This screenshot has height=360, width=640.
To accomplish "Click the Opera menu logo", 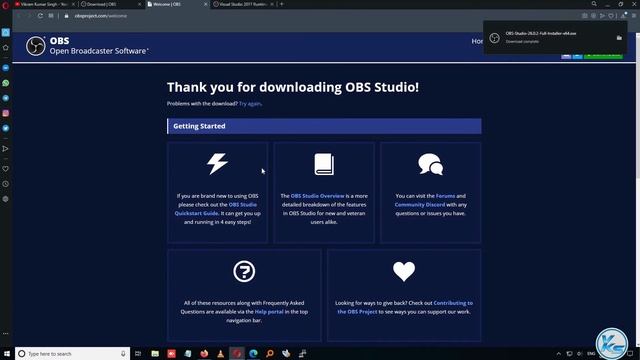I will pos(5,5).
